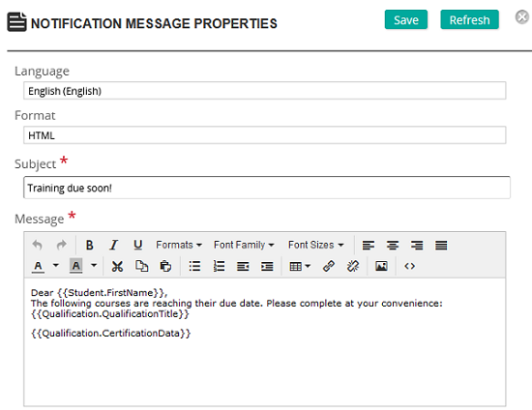Open the Font Family dropdown

244,245
